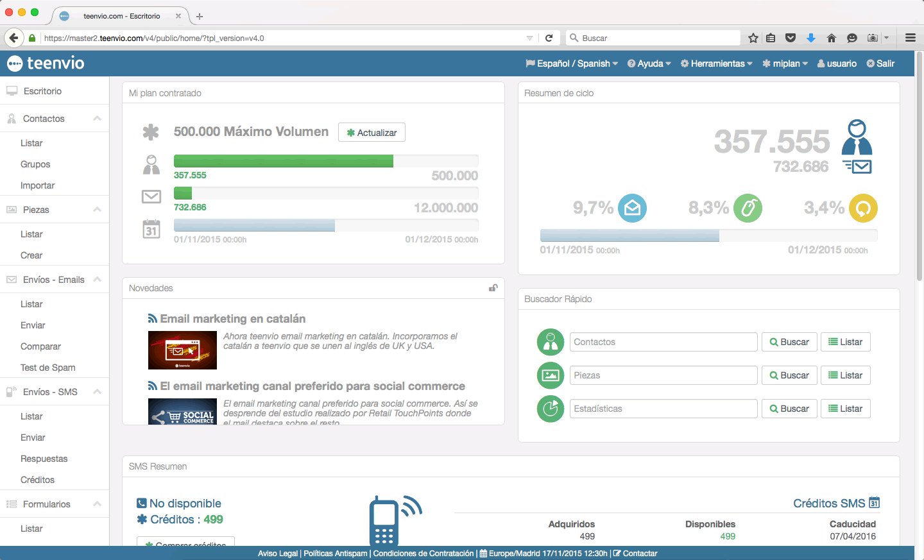Click the padlock icon on Novedades panel

(x=493, y=288)
